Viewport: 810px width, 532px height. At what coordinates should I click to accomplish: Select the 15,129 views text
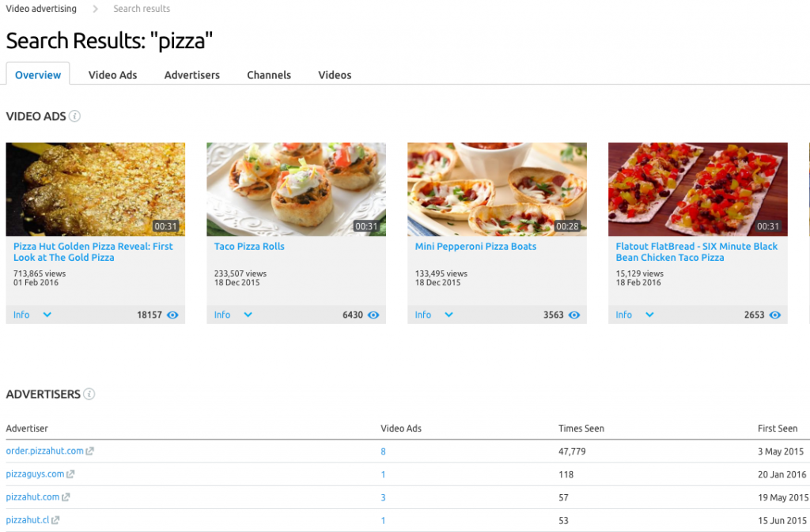pos(639,274)
